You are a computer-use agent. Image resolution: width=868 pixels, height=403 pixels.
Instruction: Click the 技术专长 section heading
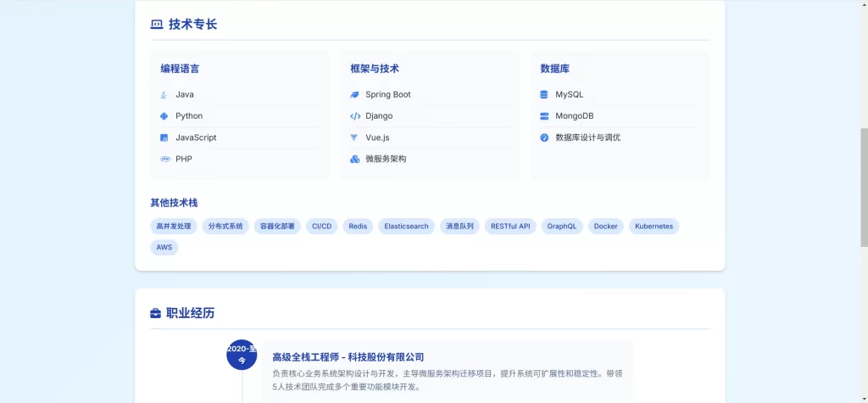pyautogui.click(x=192, y=25)
